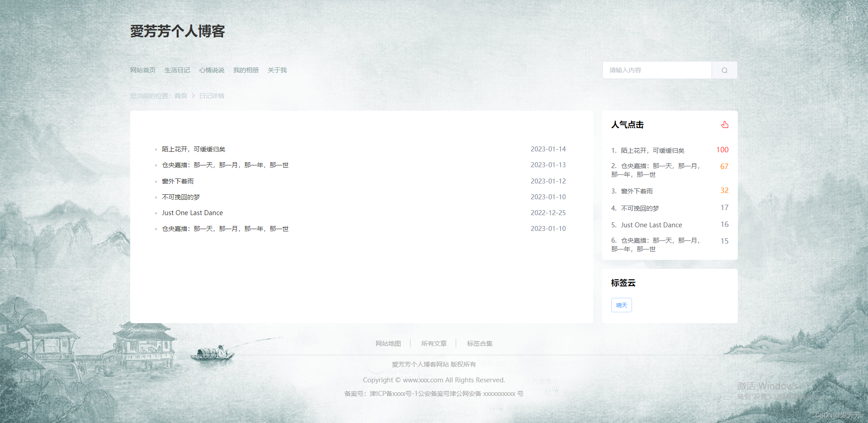Open 关于我 navigation item
Screen dimensions: 868x423
pos(277,70)
